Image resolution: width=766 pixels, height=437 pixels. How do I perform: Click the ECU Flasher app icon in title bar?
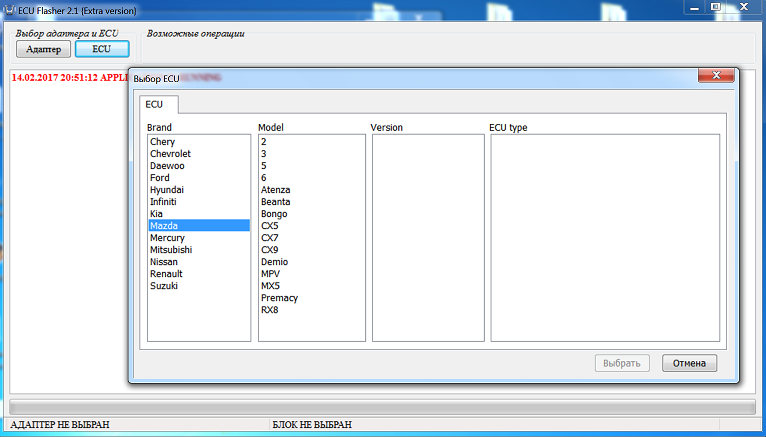[9, 10]
